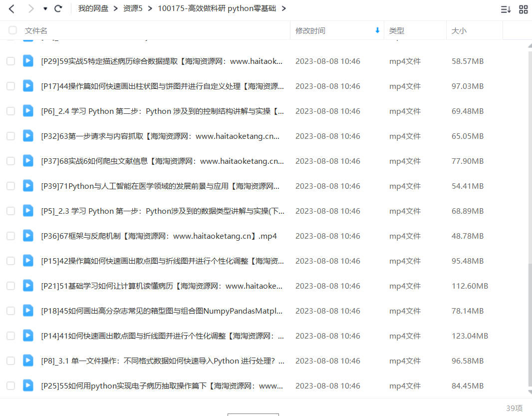Expand the chevron after 我的网盘 breadcrumb
The height and width of the screenshot is (416, 532).
point(116,8)
